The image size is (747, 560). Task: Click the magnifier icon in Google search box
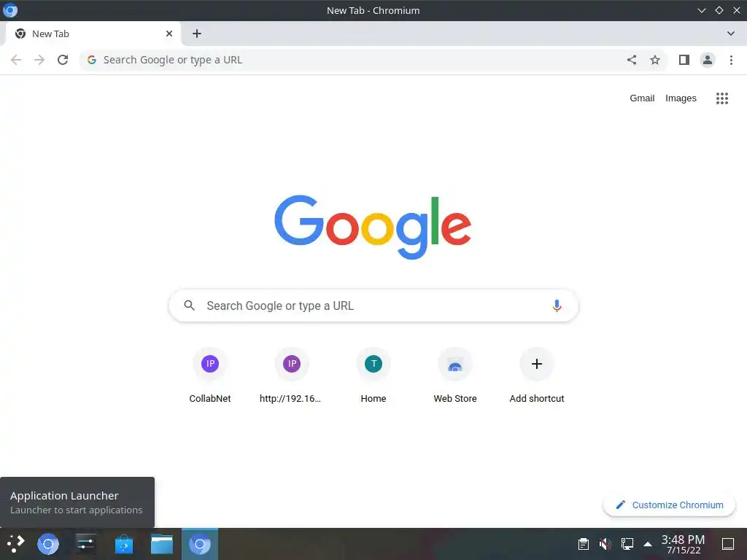click(x=189, y=306)
